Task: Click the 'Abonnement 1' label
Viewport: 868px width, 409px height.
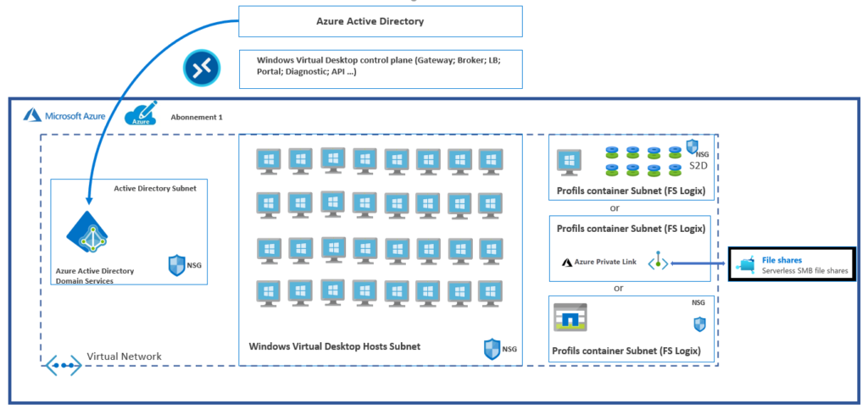Action: click(x=197, y=117)
